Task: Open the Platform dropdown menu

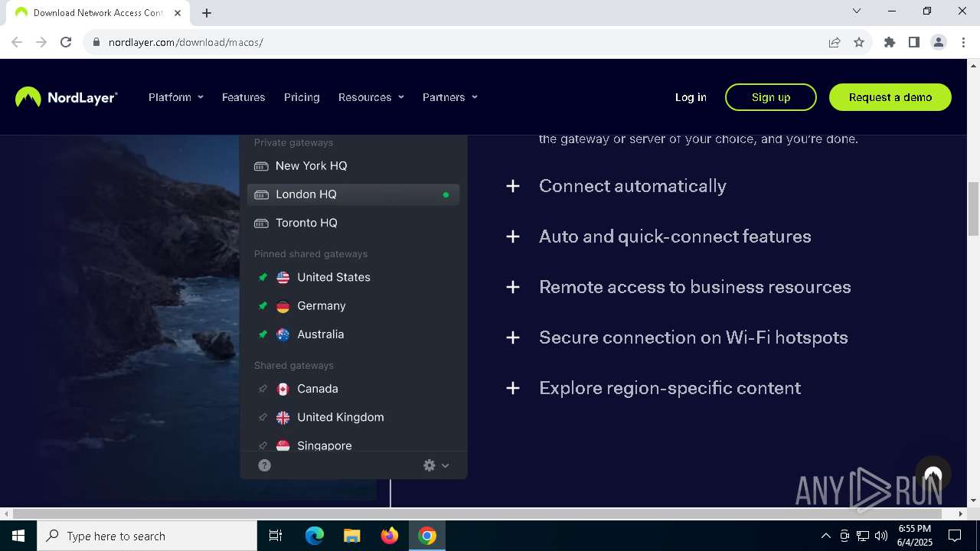Action: click(x=176, y=97)
